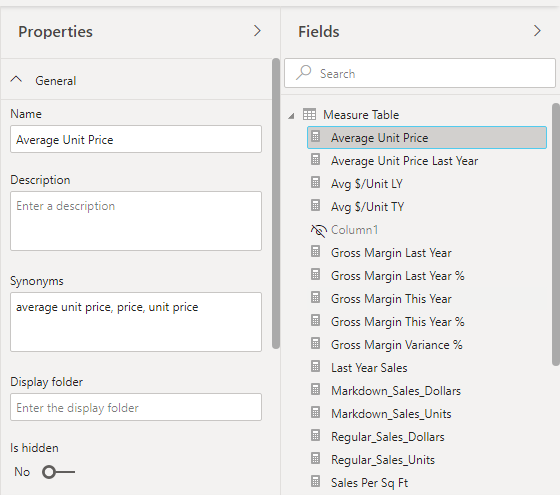Click calculator icon beside Markdown_Sales_Dollars
560x495 pixels.
click(315, 390)
